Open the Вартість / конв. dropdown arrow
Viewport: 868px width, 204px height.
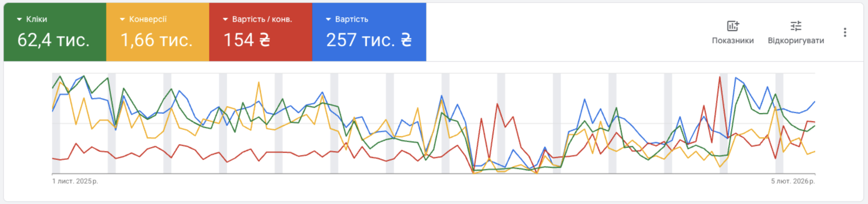tap(225, 19)
